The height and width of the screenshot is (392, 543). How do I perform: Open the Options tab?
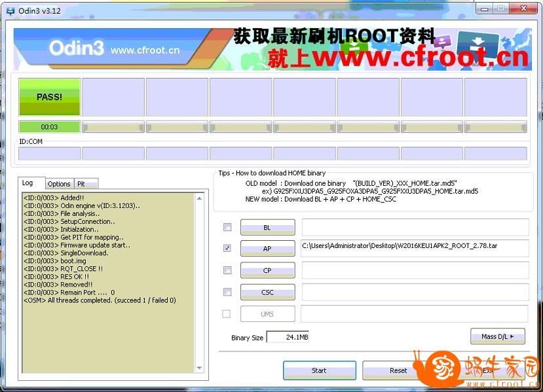[60, 184]
